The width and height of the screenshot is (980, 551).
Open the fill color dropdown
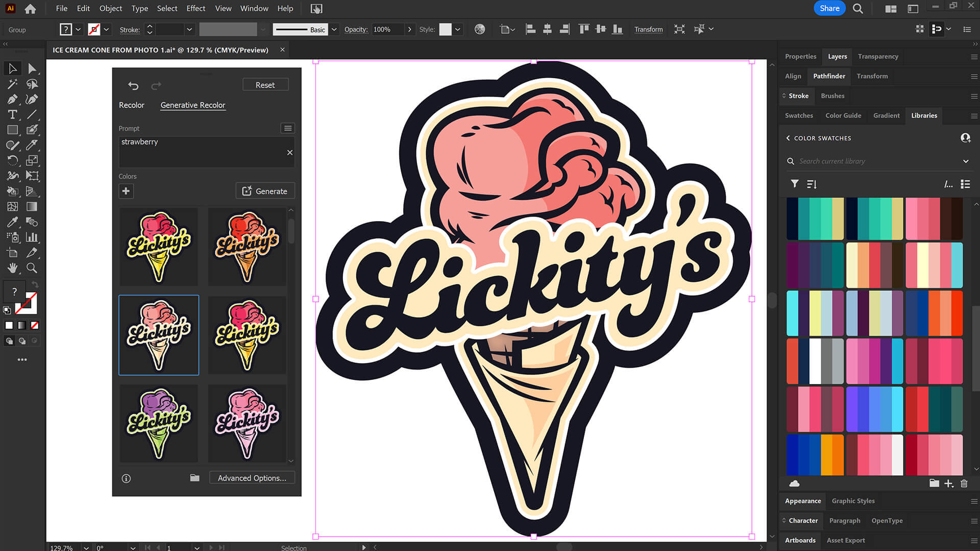coord(78,30)
